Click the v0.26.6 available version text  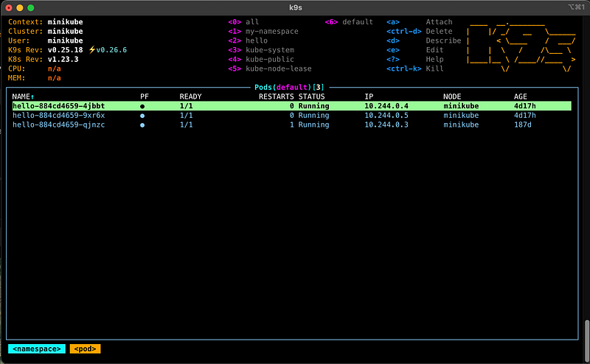click(111, 50)
